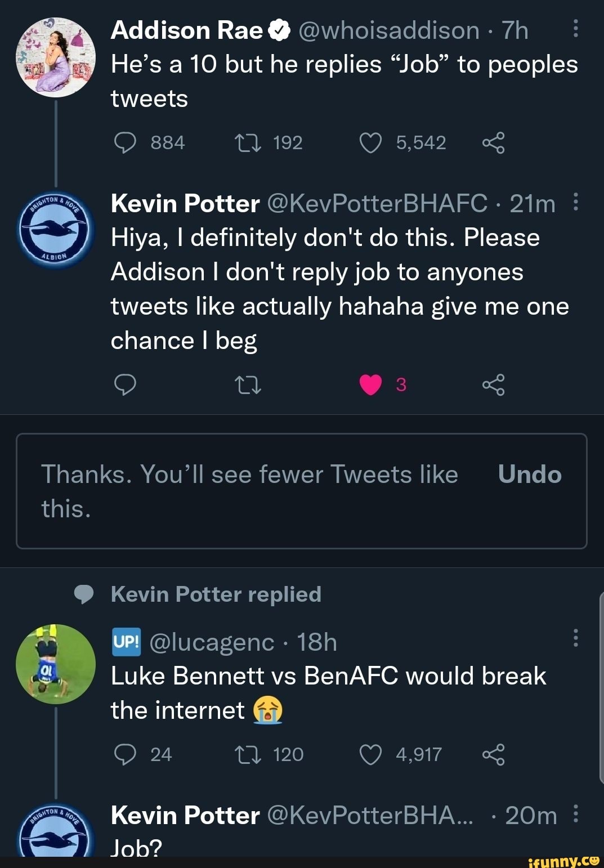Open the @whoisaddison profile handle

pyautogui.click(x=388, y=30)
